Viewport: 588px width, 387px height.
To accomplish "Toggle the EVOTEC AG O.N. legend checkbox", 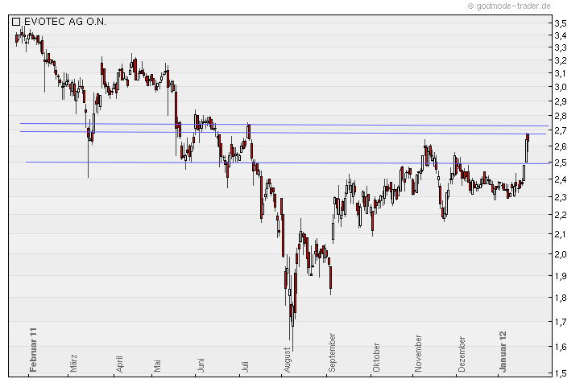I will (16, 22).
